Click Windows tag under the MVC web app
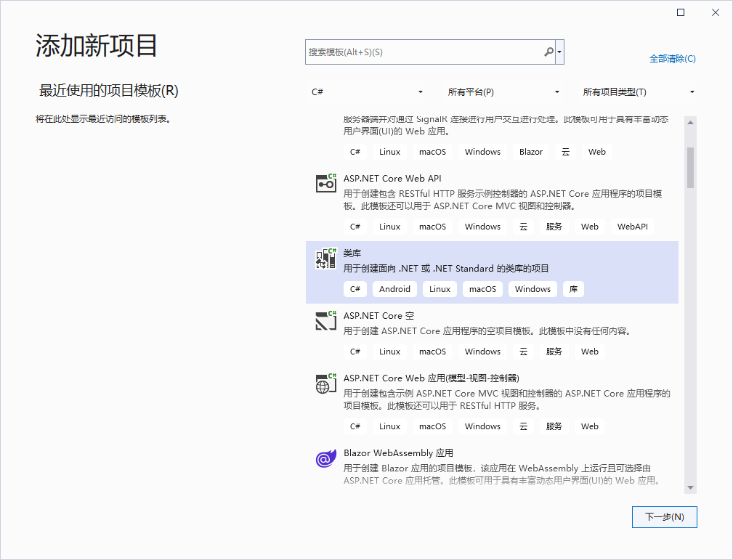 (x=482, y=426)
